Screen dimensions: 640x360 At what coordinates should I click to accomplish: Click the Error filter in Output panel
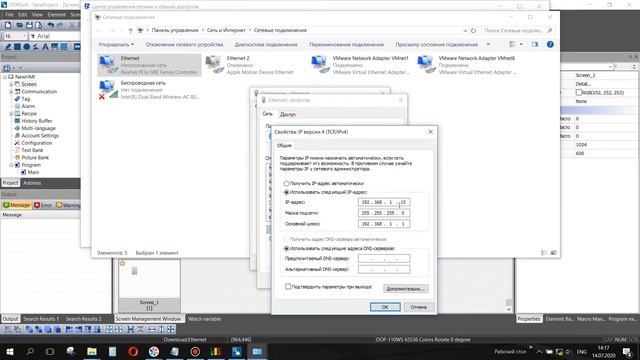point(43,205)
